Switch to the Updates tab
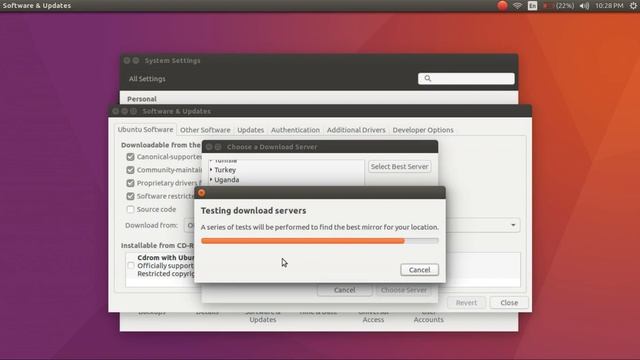 pyautogui.click(x=250, y=130)
